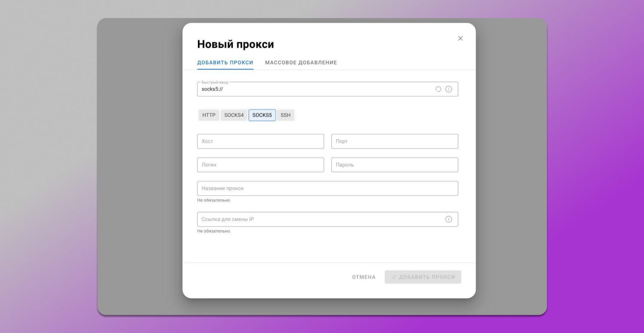644x333 pixels.
Task: Open the Добавить прокси tab
Action: (x=225, y=63)
